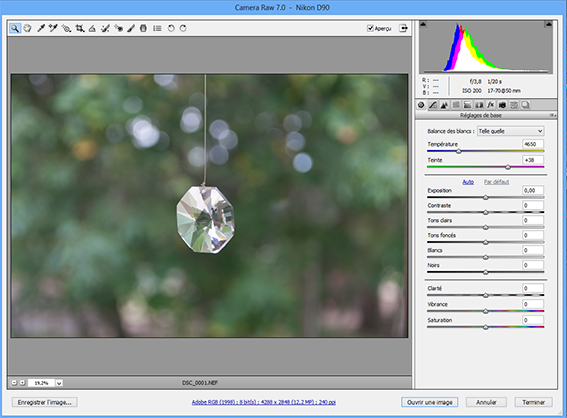Select the White Balance eyedropper tool

40,28
